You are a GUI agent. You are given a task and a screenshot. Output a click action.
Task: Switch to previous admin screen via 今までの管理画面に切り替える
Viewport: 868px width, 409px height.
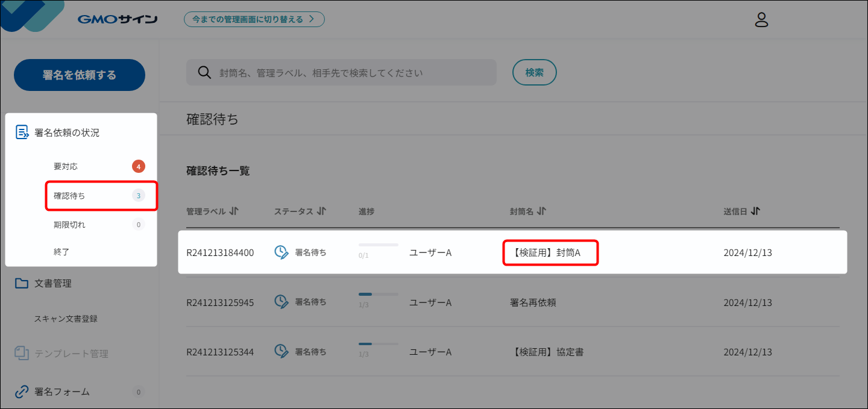tap(254, 19)
